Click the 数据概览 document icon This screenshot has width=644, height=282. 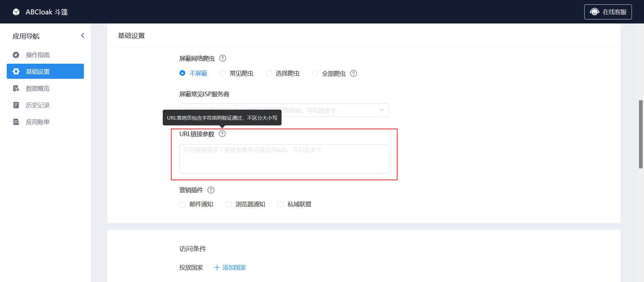coord(16,88)
